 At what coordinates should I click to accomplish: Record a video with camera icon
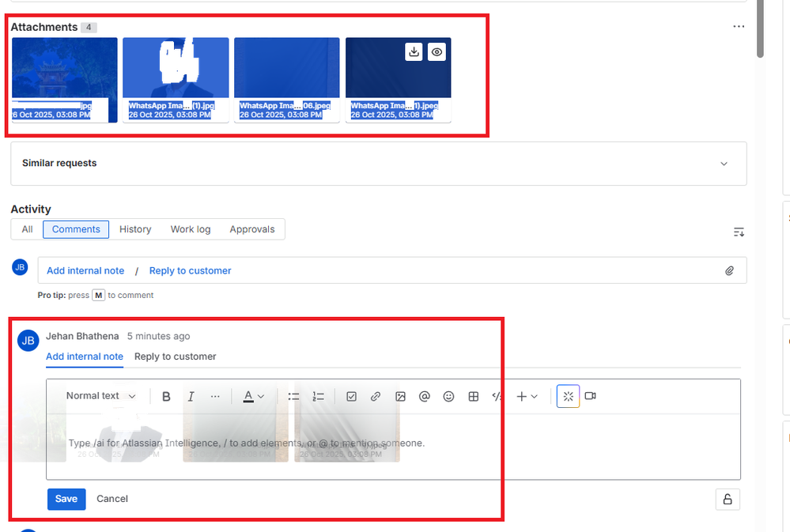coord(591,396)
